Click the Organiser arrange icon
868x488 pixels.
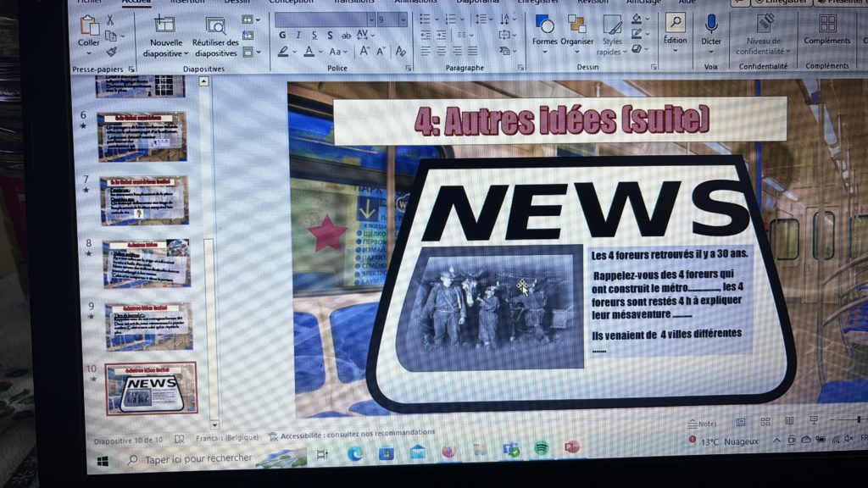pos(577,25)
